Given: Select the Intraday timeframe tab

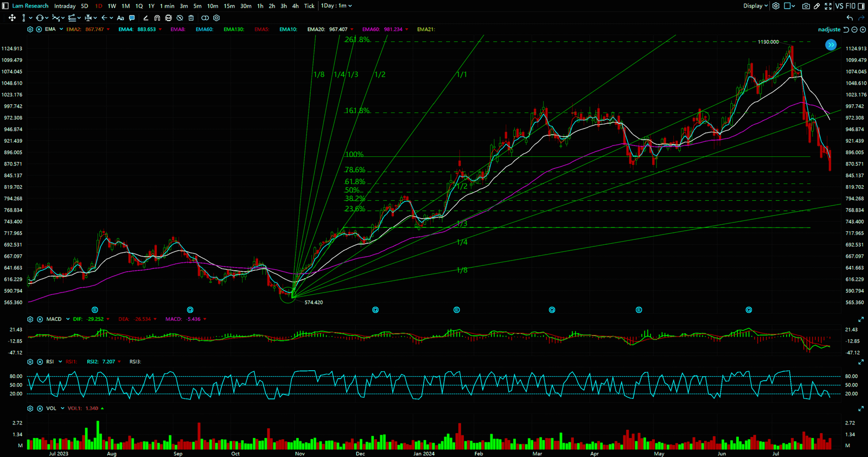Looking at the screenshot, I should click(65, 6).
